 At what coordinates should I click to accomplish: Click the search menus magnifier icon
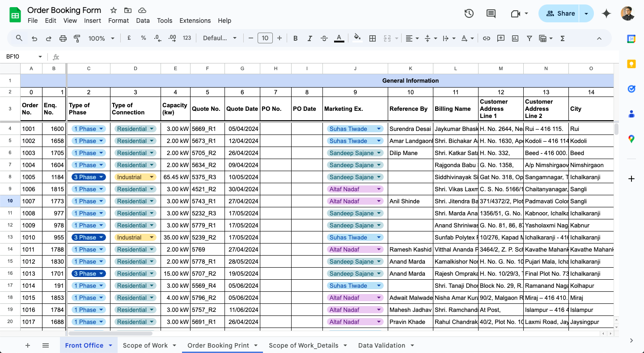coord(19,38)
